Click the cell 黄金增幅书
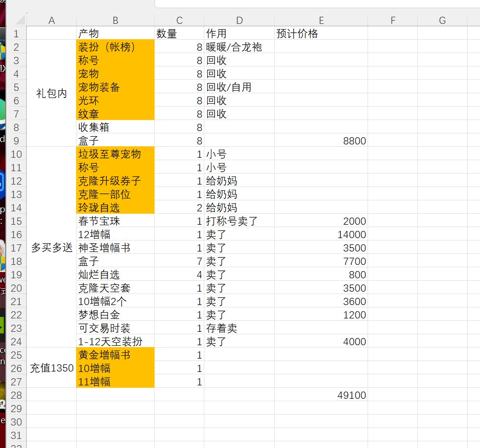This screenshot has height=448, width=480. pyautogui.click(x=115, y=355)
